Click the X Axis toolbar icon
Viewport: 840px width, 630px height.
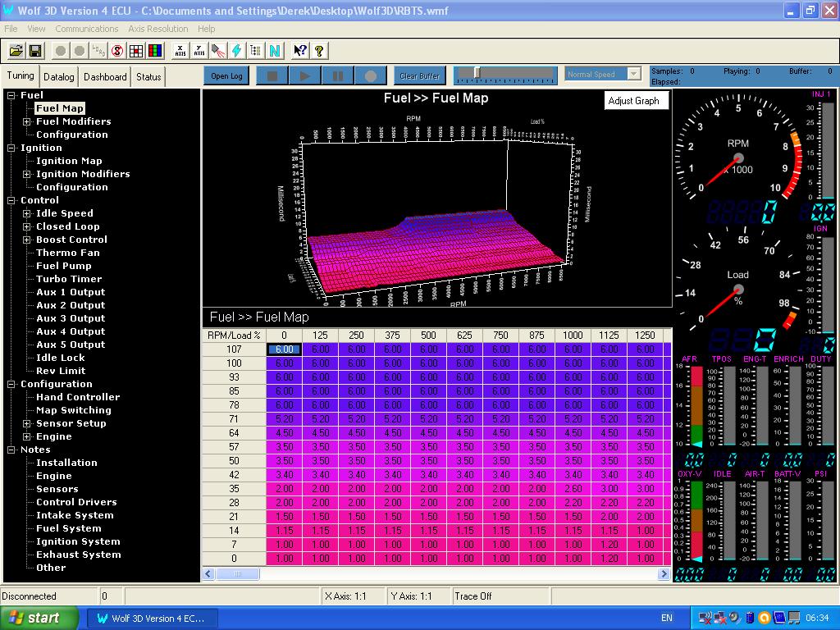pos(180,51)
